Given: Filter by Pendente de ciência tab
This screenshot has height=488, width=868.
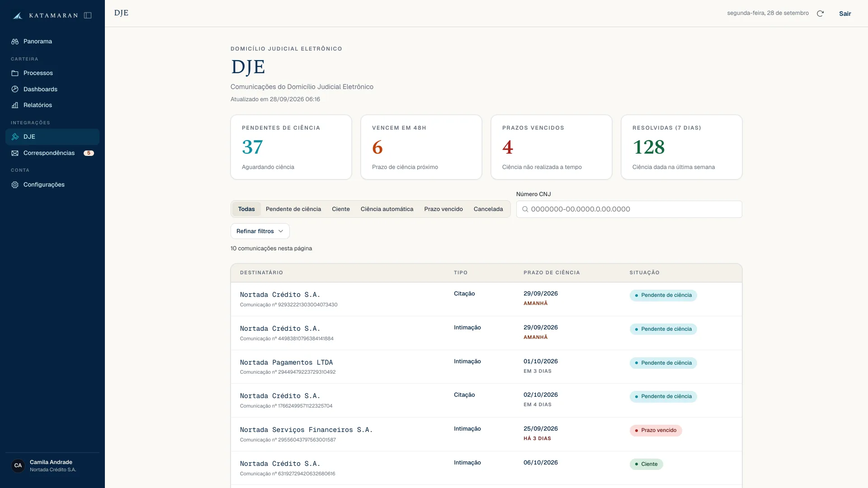Looking at the screenshot, I should [x=293, y=209].
